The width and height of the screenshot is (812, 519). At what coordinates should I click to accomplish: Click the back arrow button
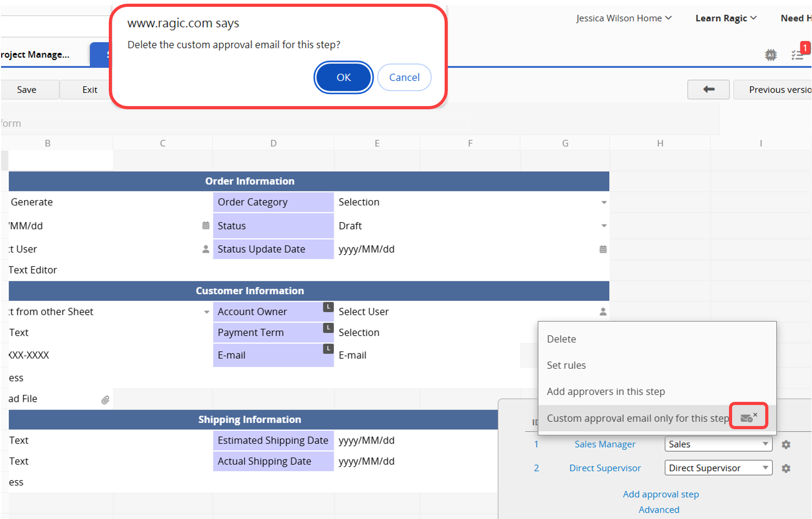point(708,89)
